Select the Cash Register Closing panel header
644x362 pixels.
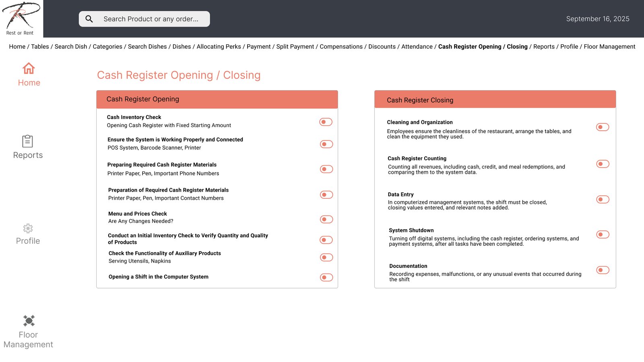click(x=495, y=100)
